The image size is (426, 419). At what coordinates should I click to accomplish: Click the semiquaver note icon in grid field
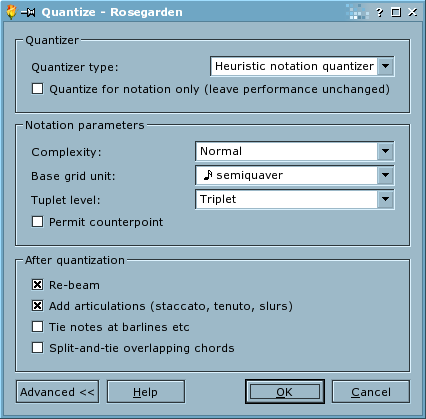208,175
